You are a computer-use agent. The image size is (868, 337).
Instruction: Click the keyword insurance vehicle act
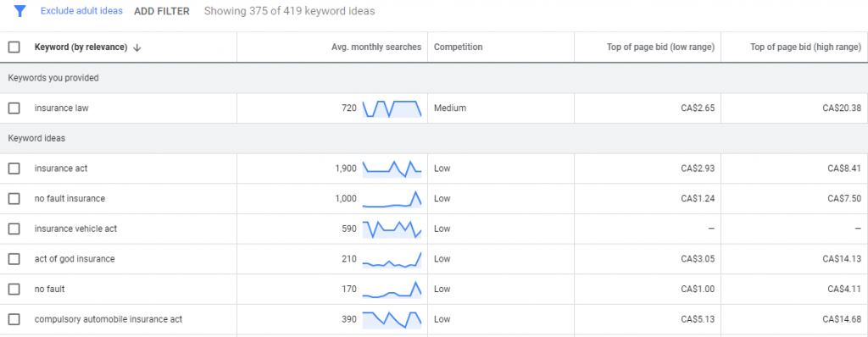pyautogui.click(x=75, y=229)
